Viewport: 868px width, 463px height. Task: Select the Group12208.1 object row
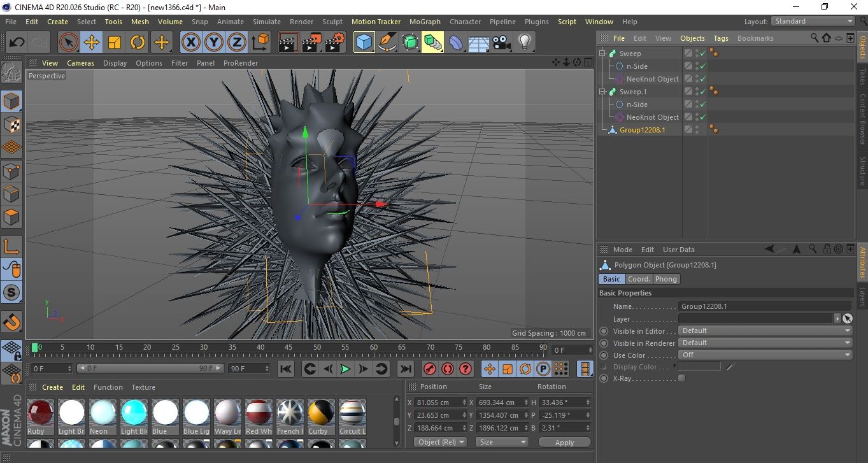point(642,130)
